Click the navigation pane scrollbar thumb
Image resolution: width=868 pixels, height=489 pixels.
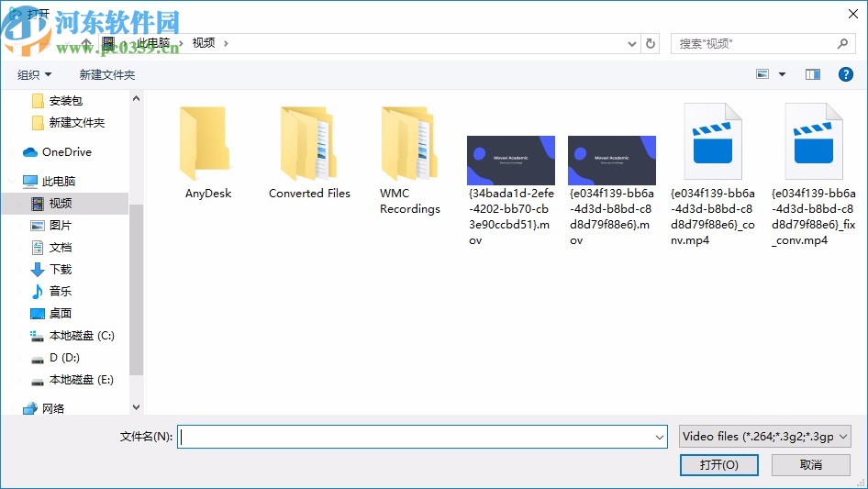point(136,290)
